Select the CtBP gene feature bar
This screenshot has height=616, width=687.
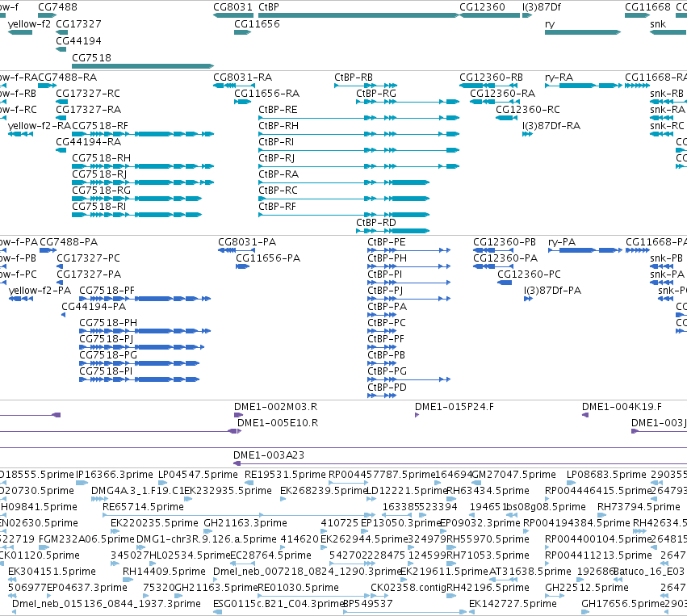tap(358, 15)
